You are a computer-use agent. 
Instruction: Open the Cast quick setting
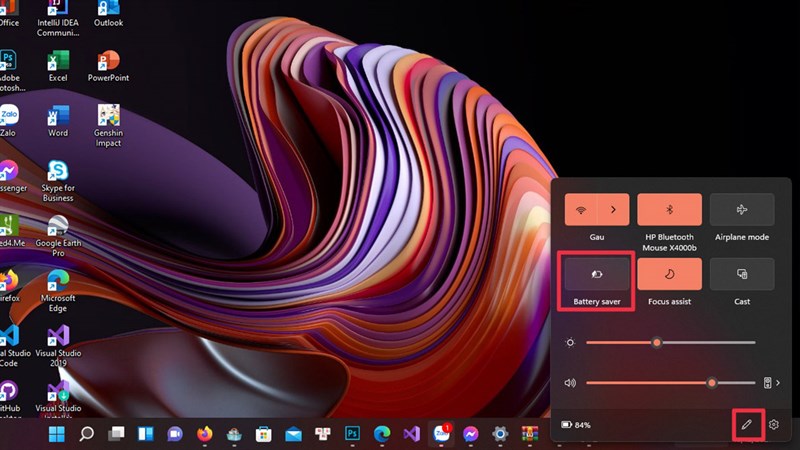coord(742,274)
